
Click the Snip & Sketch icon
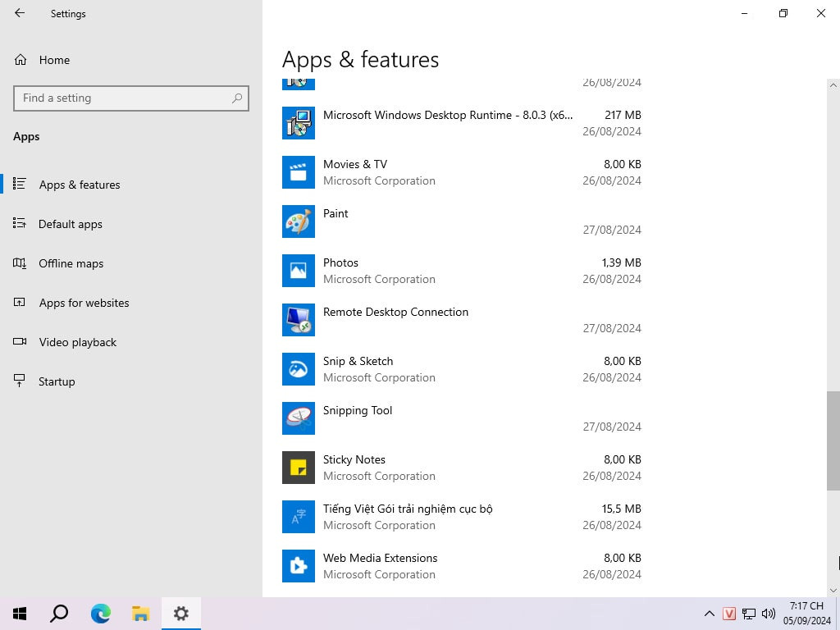[298, 369]
